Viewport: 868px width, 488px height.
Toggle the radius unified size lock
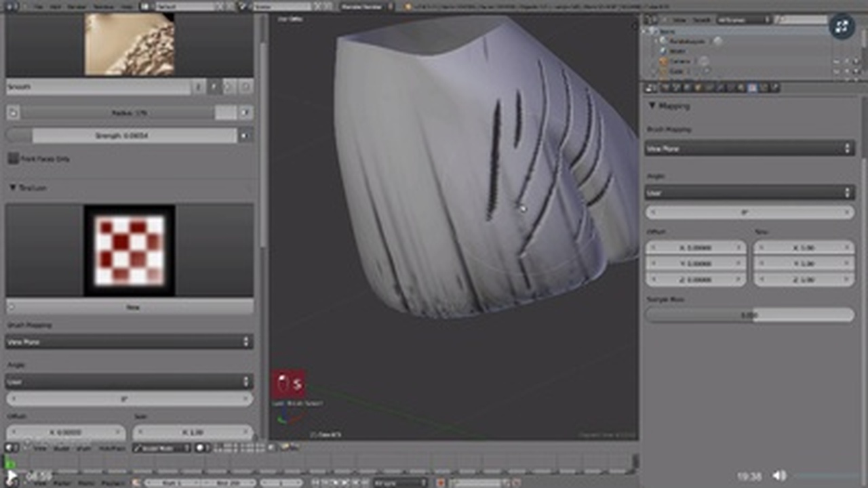[x=13, y=113]
